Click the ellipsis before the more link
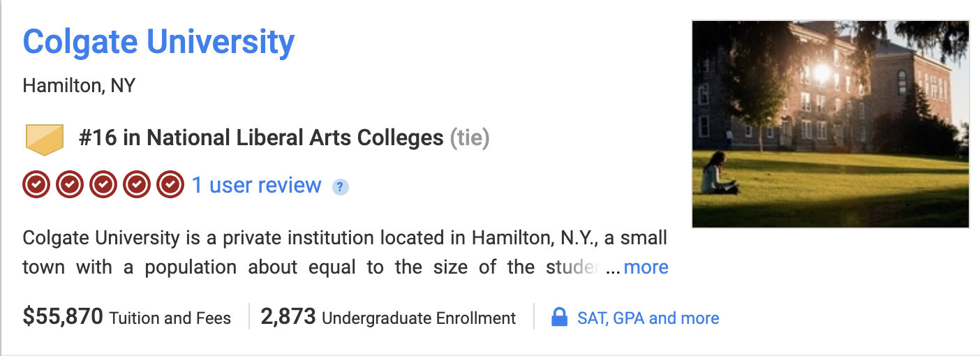This screenshot has height=356, width=980. coord(613,269)
